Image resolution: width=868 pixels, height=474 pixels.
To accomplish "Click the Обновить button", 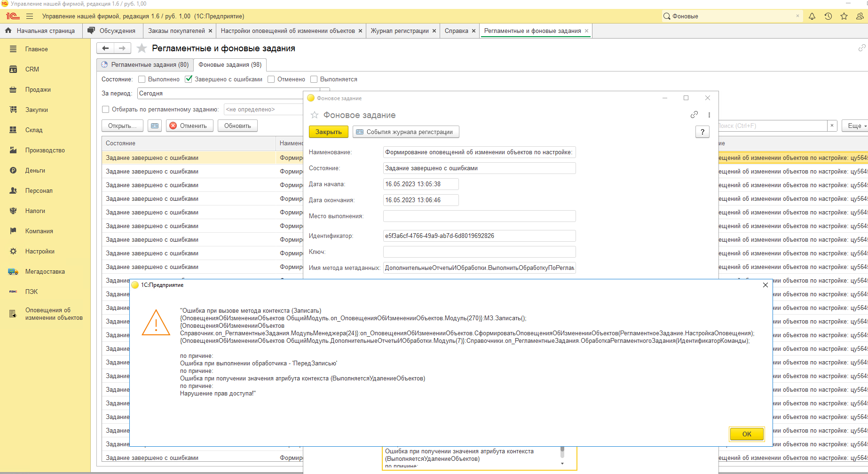I will 237,126.
